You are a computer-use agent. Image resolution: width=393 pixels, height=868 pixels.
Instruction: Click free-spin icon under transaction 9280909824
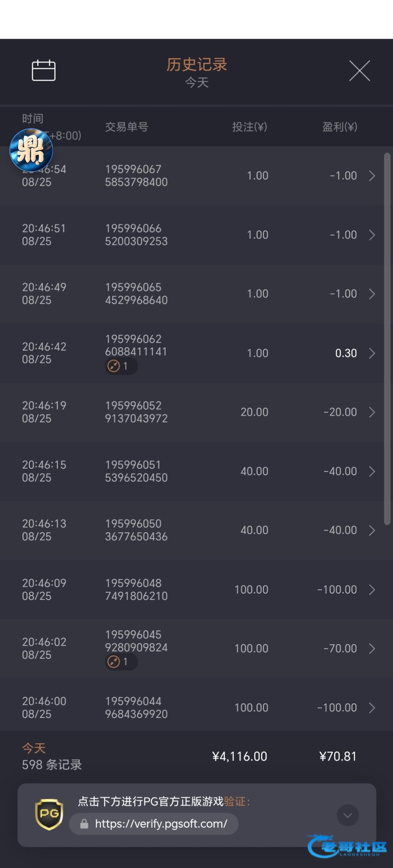(114, 661)
